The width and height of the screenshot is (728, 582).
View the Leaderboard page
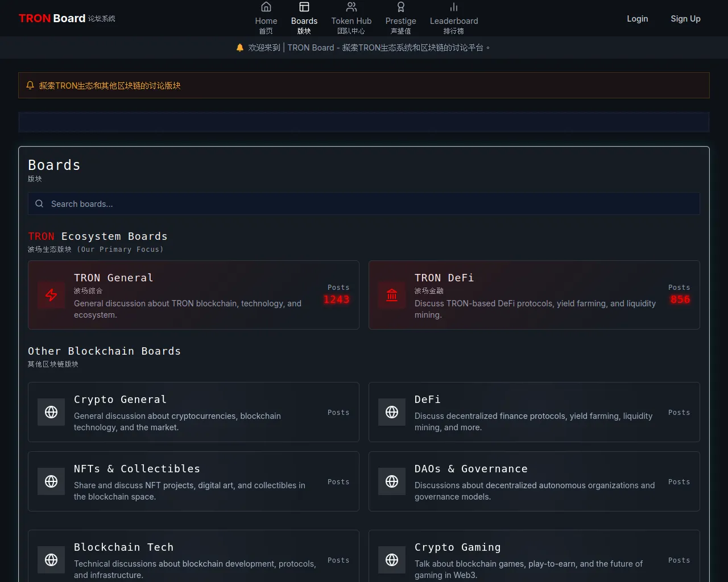pyautogui.click(x=453, y=18)
